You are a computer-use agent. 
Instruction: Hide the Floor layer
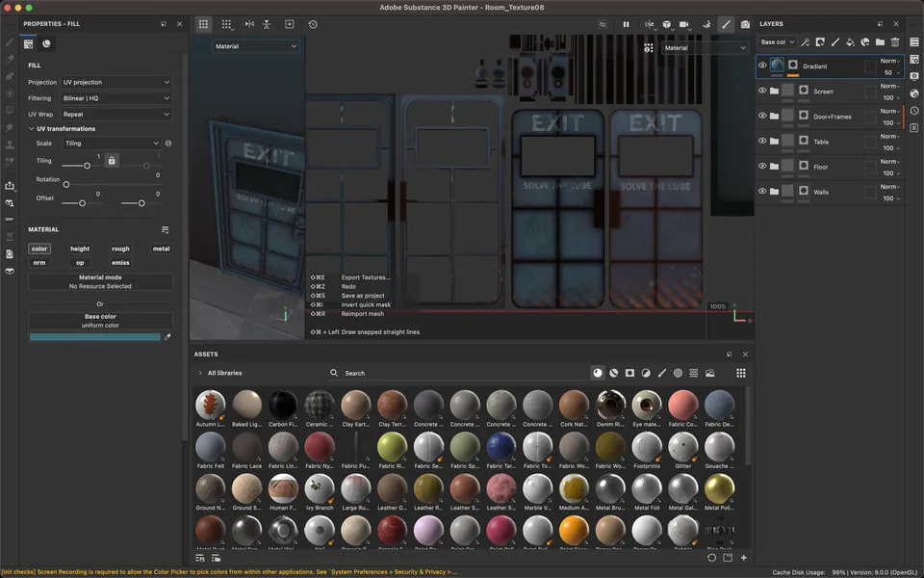click(762, 166)
